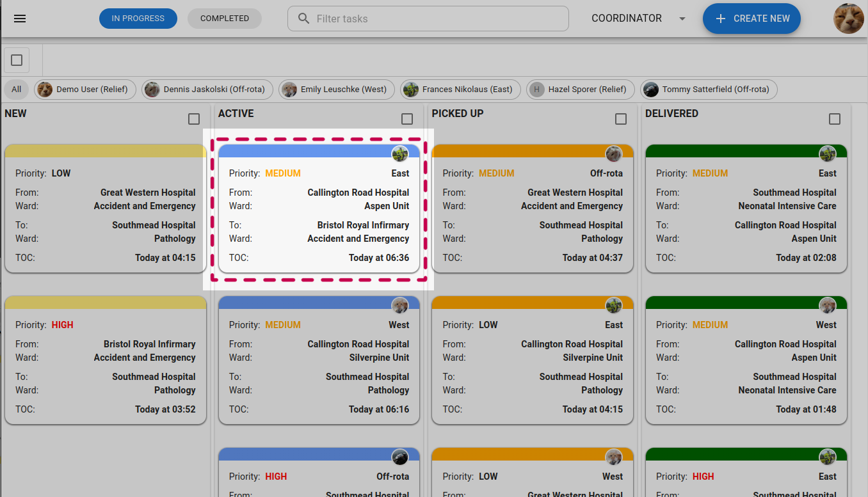Open the COORDINATOR role dropdown
The width and height of the screenshot is (868, 497).
[x=638, y=18]
